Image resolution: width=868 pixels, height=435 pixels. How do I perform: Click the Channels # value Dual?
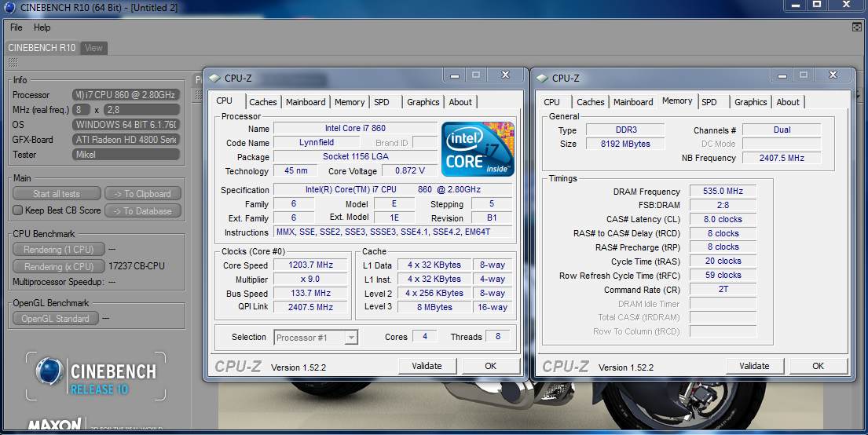tap(782, 130)
